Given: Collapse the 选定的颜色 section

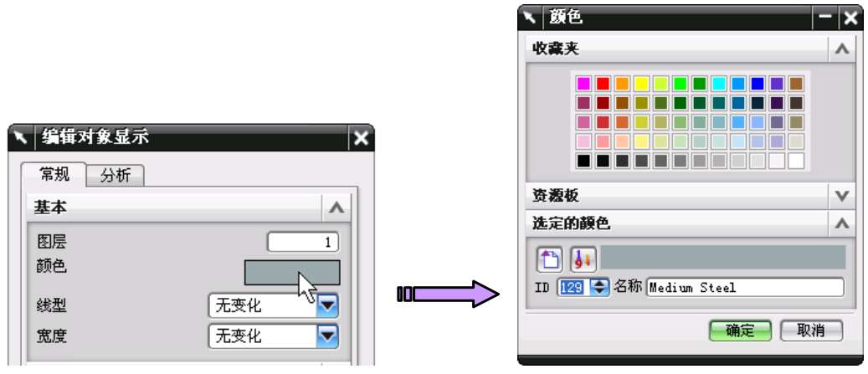Looking at the screenshot, I should [x=841, y=223].
